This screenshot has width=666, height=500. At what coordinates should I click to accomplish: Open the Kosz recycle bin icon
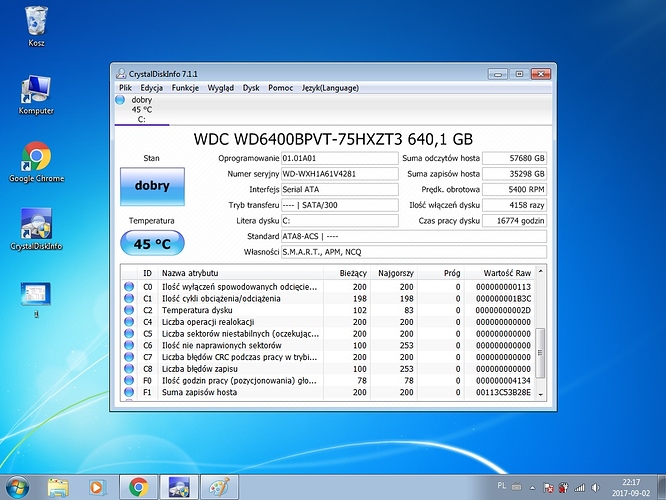click(x=36, y=26)
